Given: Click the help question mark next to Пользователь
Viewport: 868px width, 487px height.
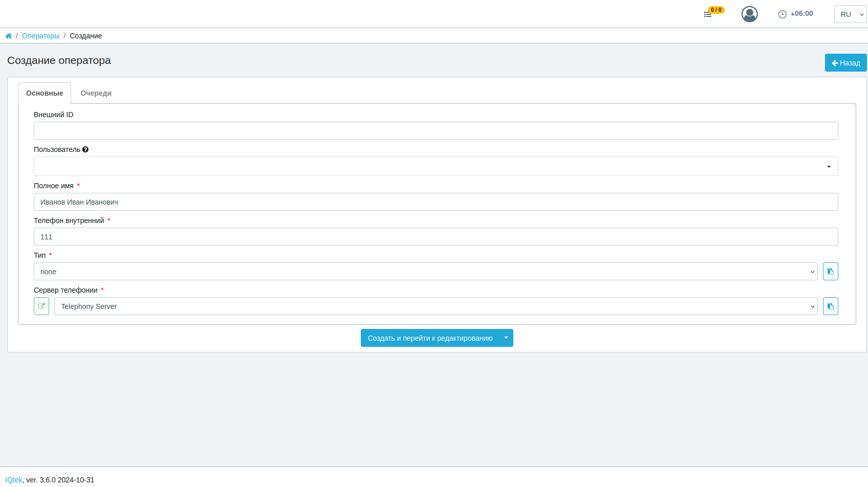Looking at the screenshot, I should pyautogui.click(x=85, y=149).
